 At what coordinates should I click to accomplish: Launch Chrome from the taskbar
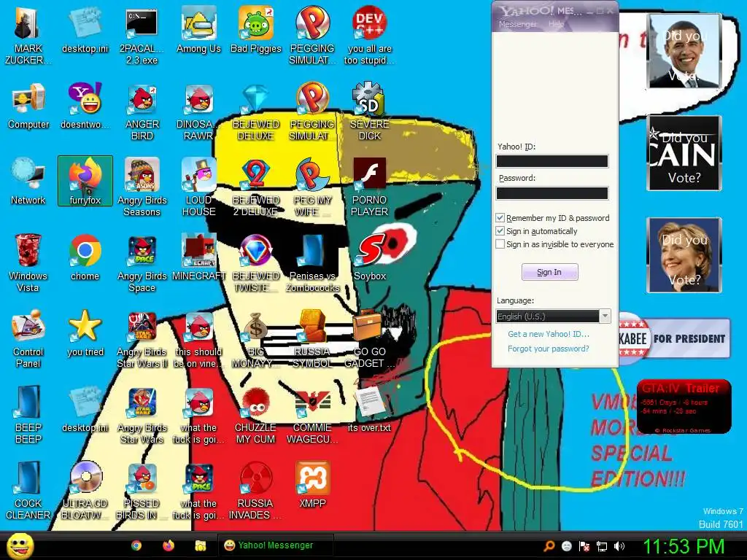[136, 545]
